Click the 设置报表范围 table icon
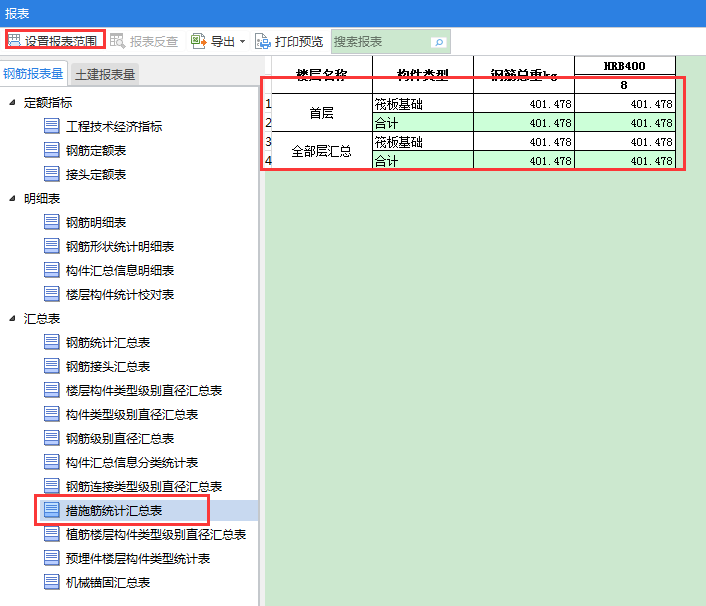 14,41
